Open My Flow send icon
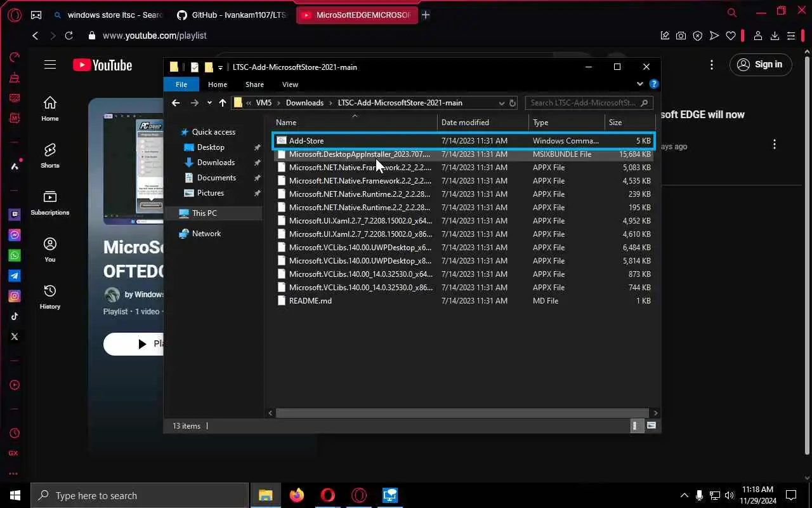 [714, 36]
